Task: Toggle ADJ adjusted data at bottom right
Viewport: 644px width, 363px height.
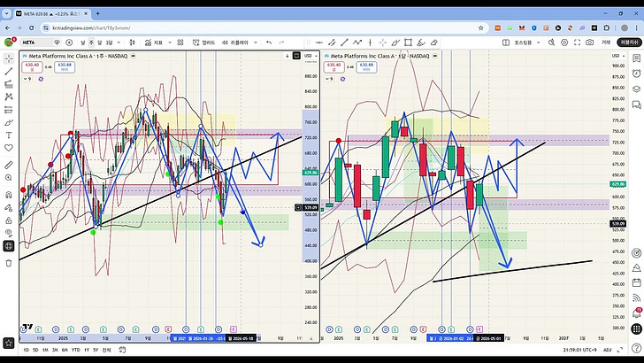Action: pyautogui.click(x=608, y=350)
